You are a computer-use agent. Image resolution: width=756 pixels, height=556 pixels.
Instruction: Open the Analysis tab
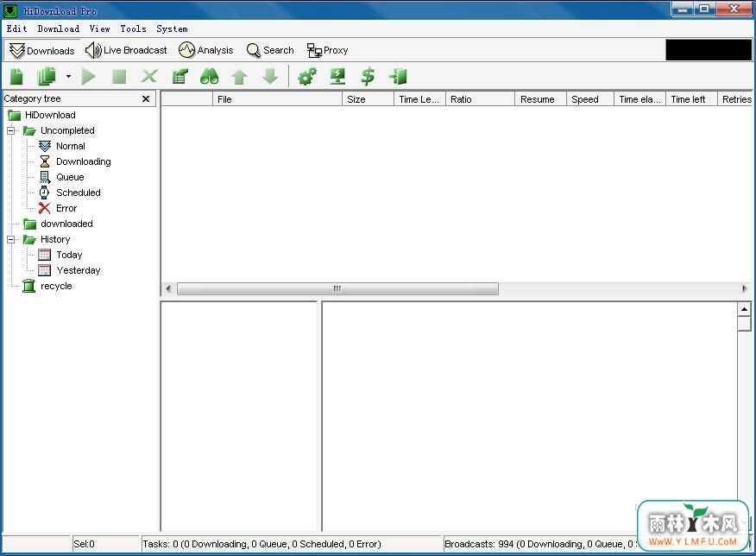tap(206, 50)
